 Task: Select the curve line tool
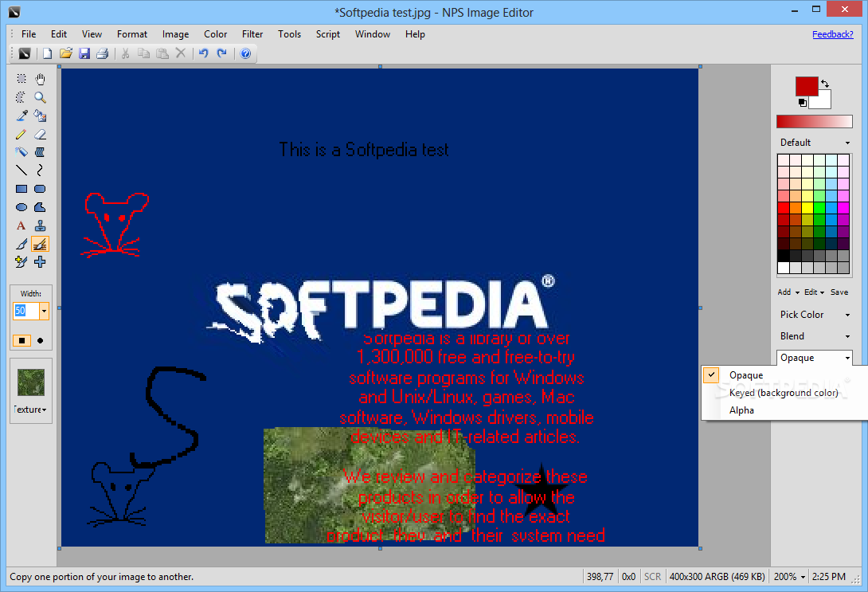[x=40, y=171]
